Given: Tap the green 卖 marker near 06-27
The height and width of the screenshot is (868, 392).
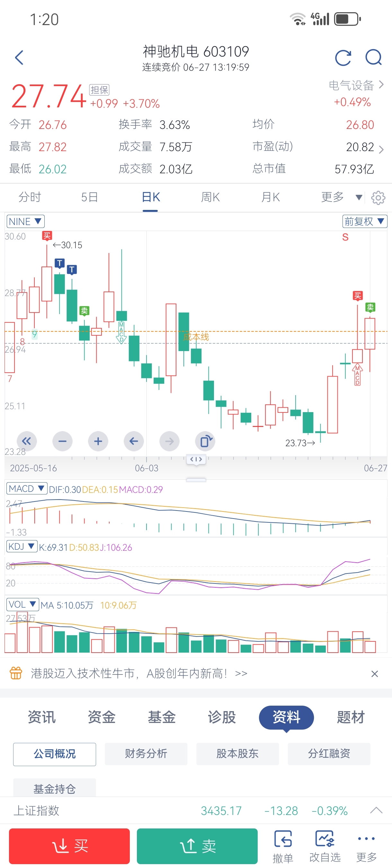Looking at the screenshot, I should [x=370, y=307].
